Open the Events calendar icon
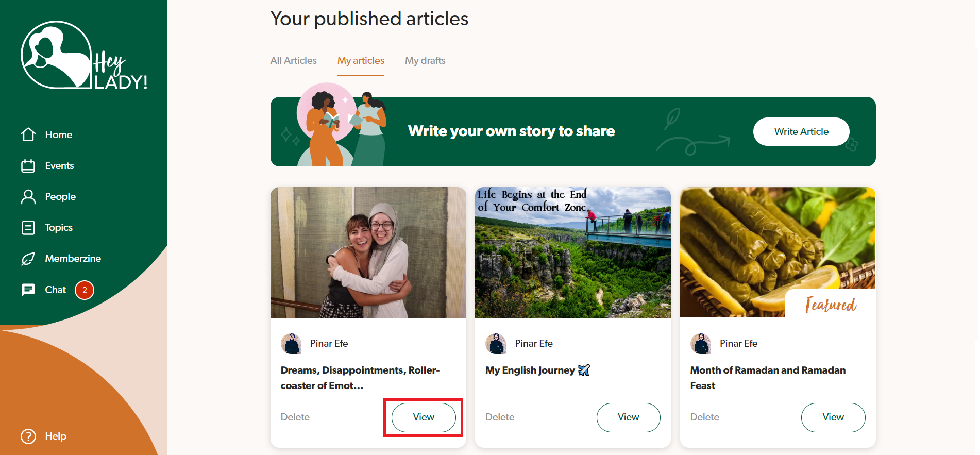 click(x=28, y=166)
